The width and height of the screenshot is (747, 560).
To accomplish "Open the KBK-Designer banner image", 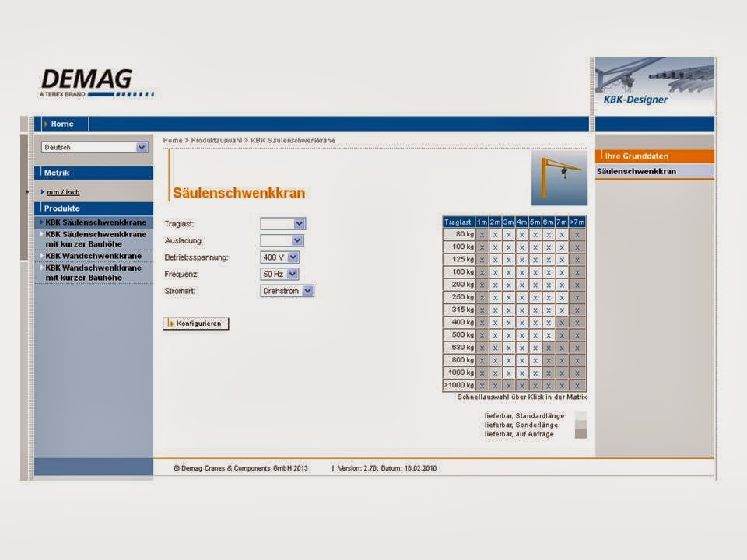I will click(x=654, y=85).
